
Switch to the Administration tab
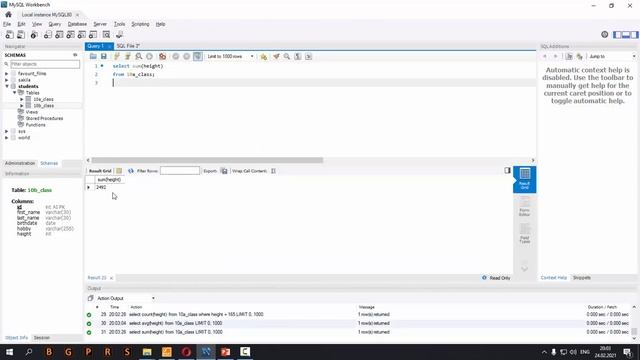click(x=20, y=163)
